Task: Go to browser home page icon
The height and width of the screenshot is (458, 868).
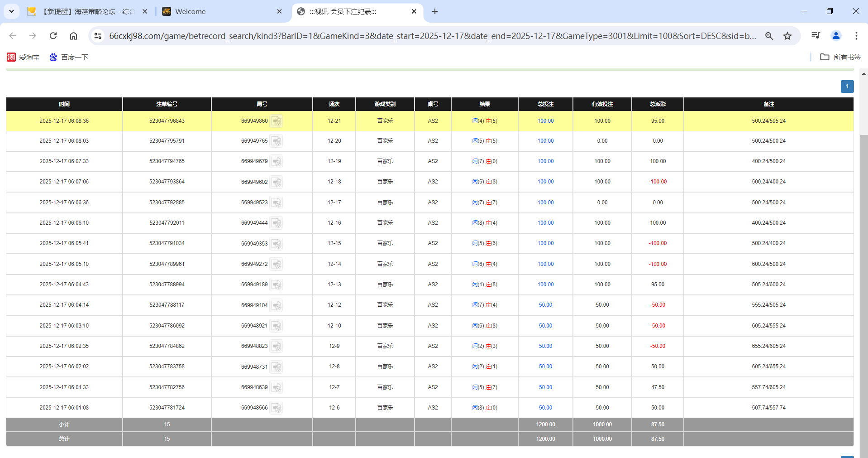Action: 73,36
